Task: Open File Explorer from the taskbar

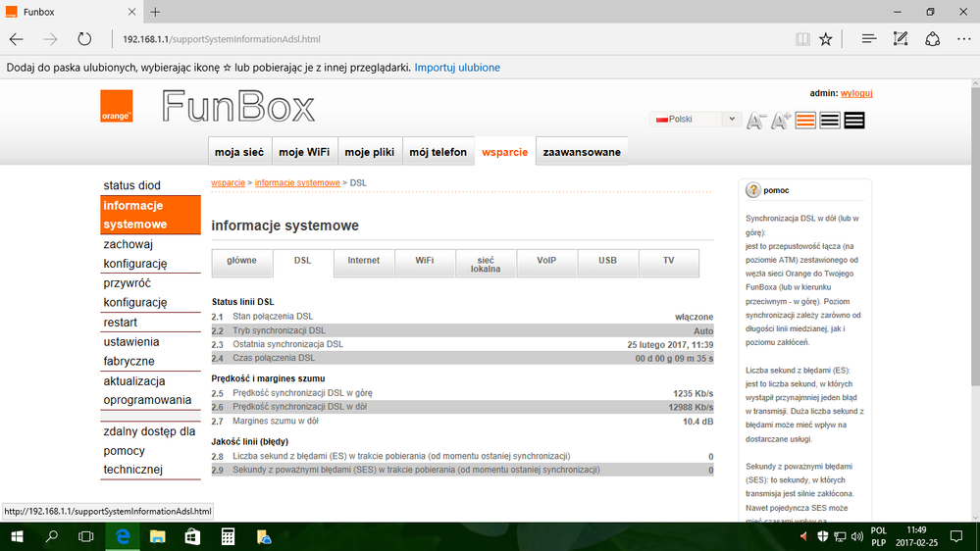Action: tap(158, 536)
